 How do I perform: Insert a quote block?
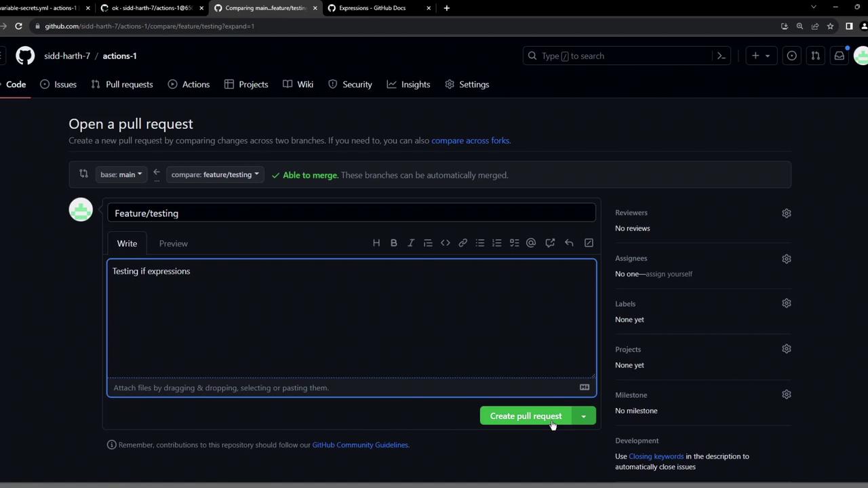pyautogui.click(x=428, y=243)
